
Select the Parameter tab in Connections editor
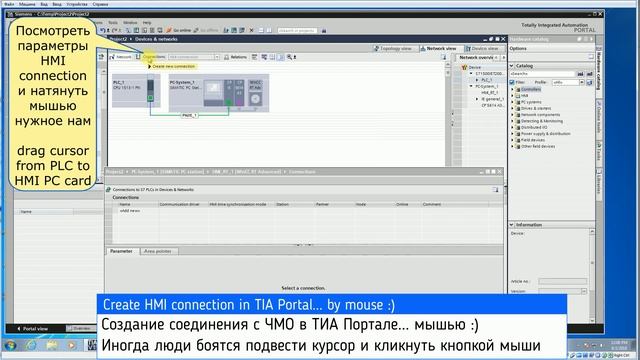click(x=121, y=251)
